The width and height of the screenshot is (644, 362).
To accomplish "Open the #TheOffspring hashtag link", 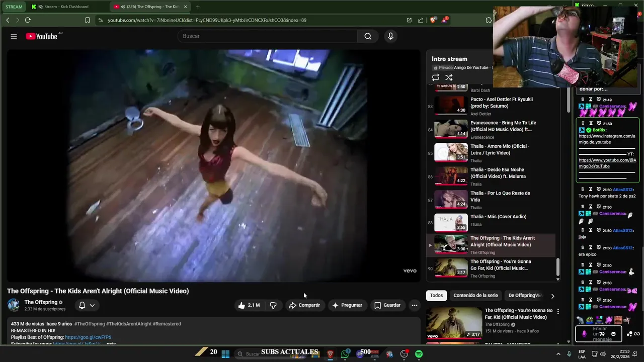I will tap(90, 324).
